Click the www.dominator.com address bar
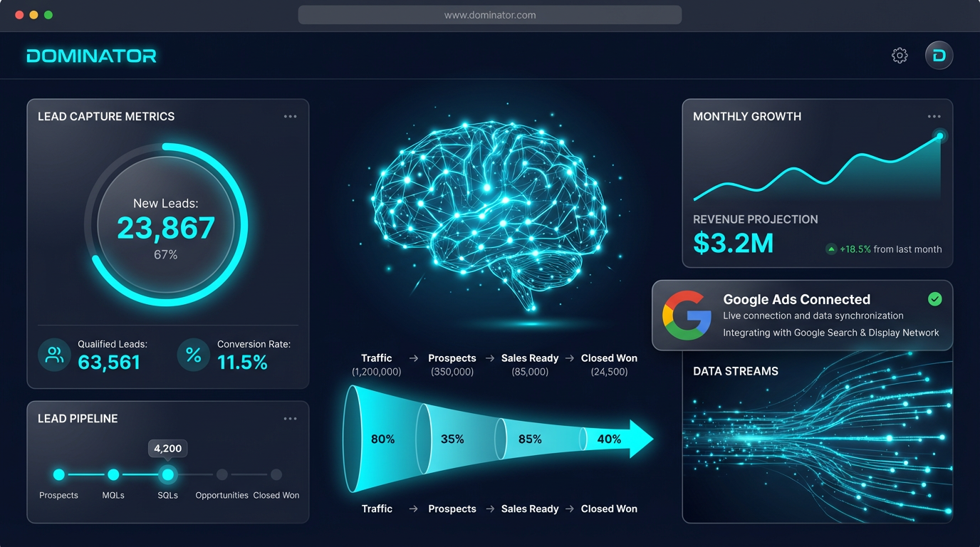Screen dimensions: 980x547 (490, 14)
